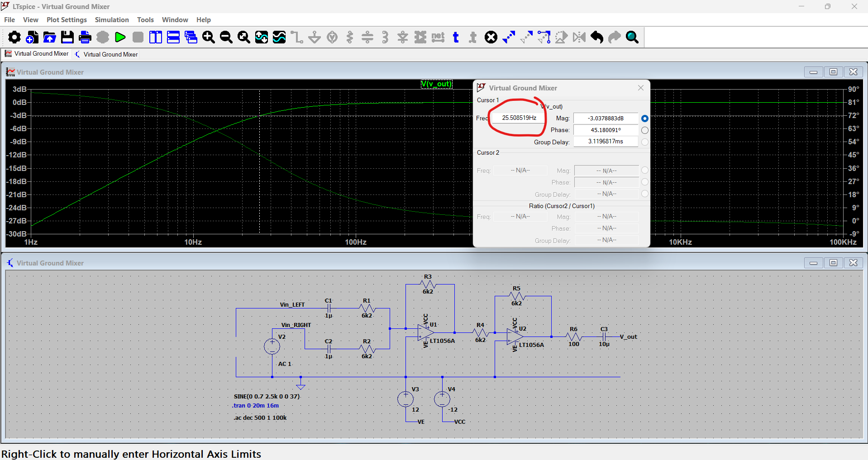Select the R6 100 ohm resistor

pos(574,337)
